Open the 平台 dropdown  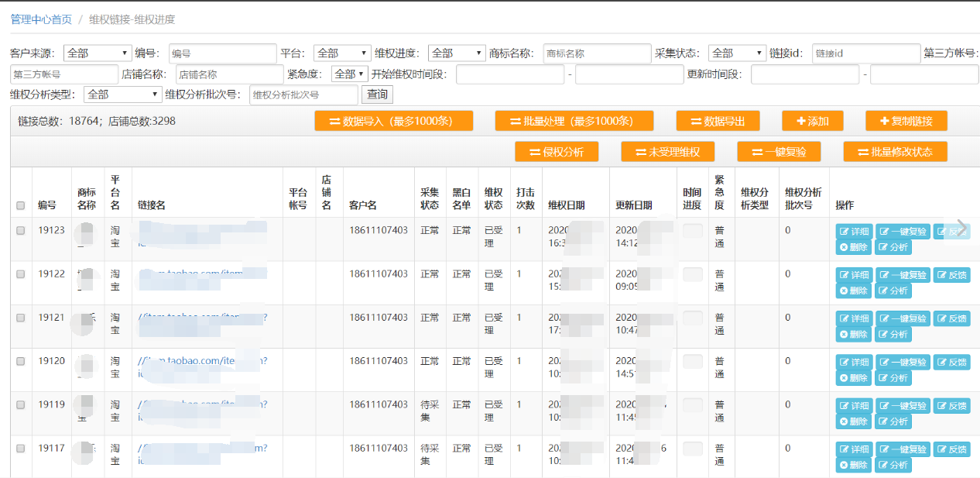[342, 53]
